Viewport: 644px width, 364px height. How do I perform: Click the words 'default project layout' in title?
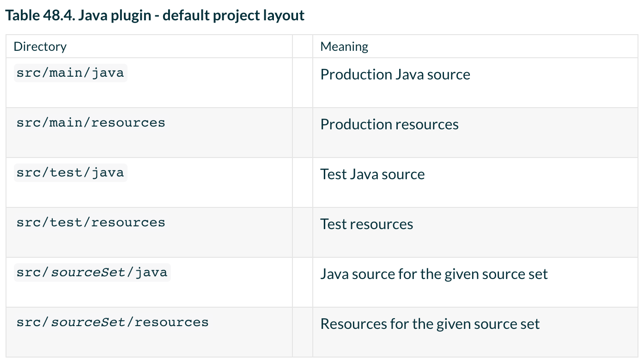tap(233, 16)
